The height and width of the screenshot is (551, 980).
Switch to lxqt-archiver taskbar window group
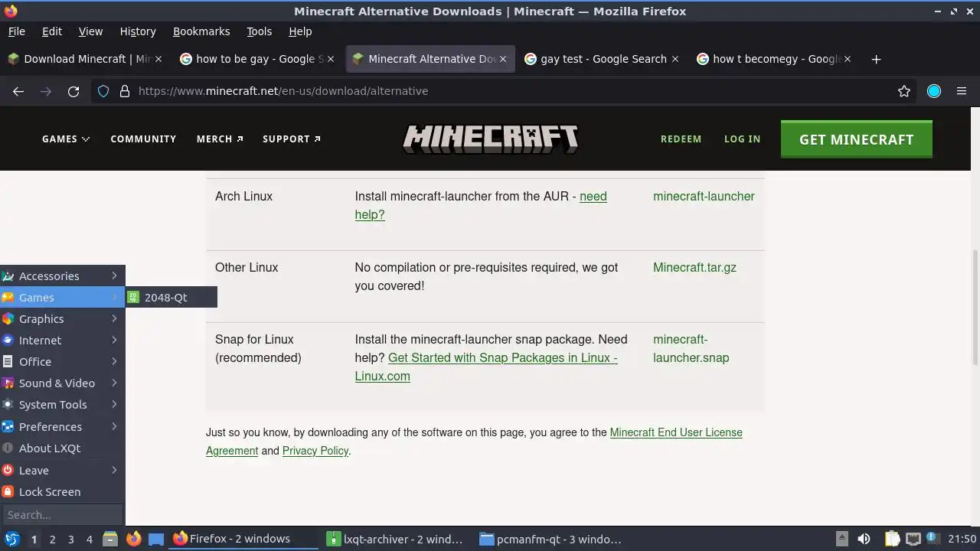(x=395, y=540)
